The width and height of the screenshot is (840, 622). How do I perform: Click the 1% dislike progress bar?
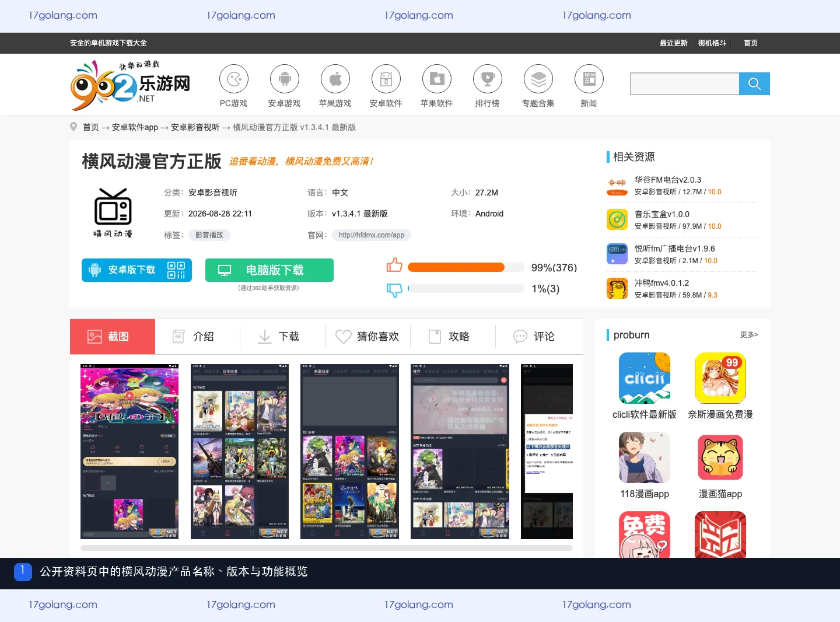(x=466, y=288)
